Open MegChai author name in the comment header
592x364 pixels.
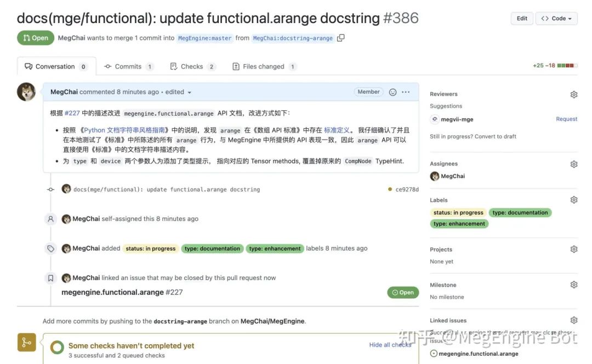point(64,92)
